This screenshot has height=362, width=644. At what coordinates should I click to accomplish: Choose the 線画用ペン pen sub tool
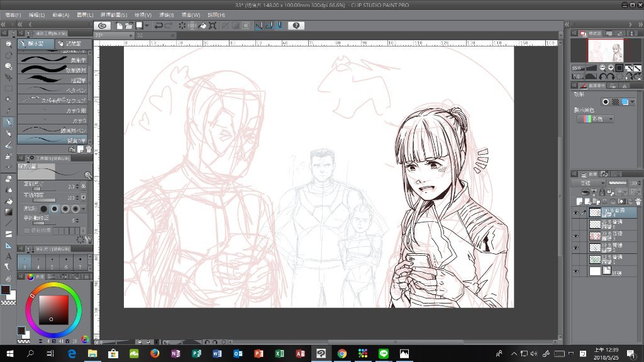click(53, 130)
